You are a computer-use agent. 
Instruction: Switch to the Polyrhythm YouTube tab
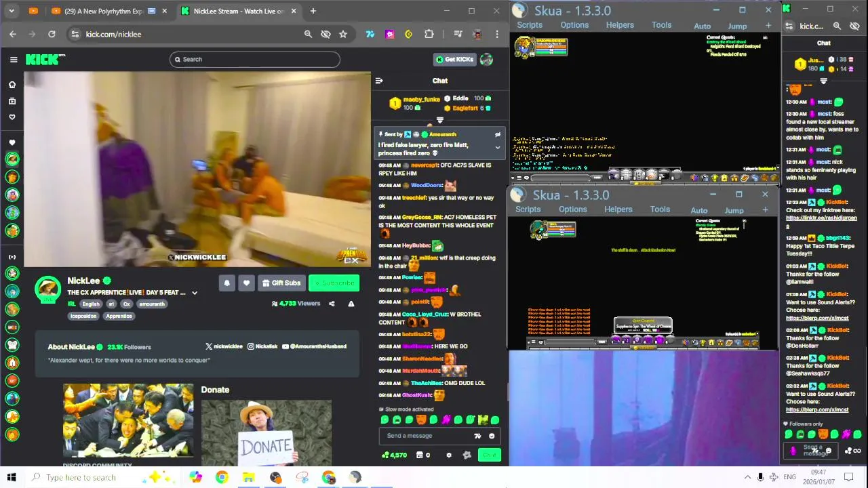coord(103,11)
